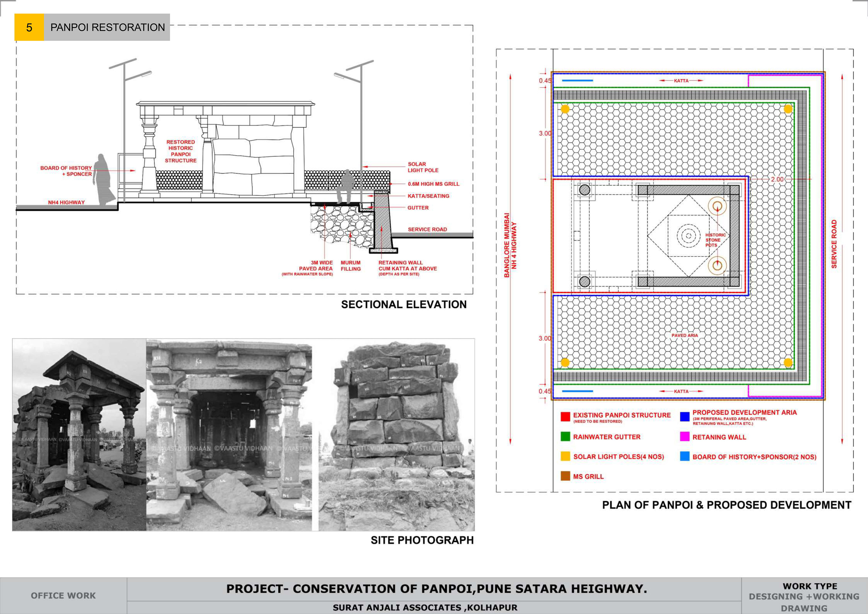Click the red Existing Panpoi Structure legend swatch
This screenshot has height=614, width=868.
click(565, 417)
